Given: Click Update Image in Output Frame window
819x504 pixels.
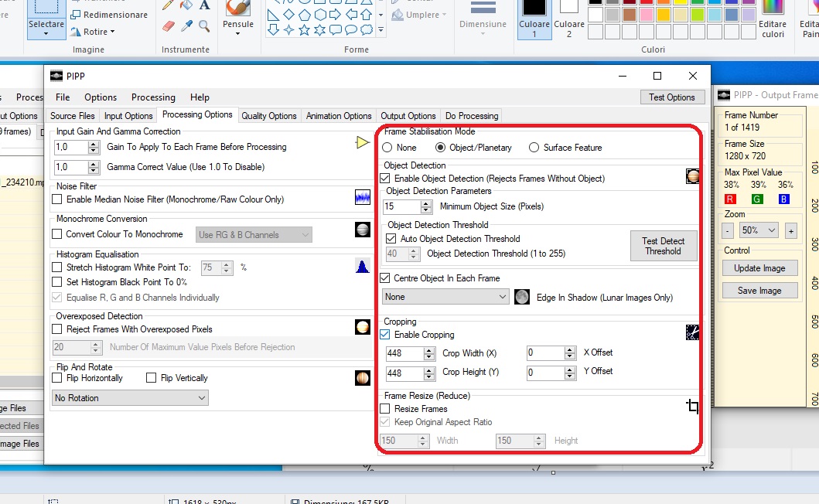Looking at the screenshot, I should (x=760, y=268).
